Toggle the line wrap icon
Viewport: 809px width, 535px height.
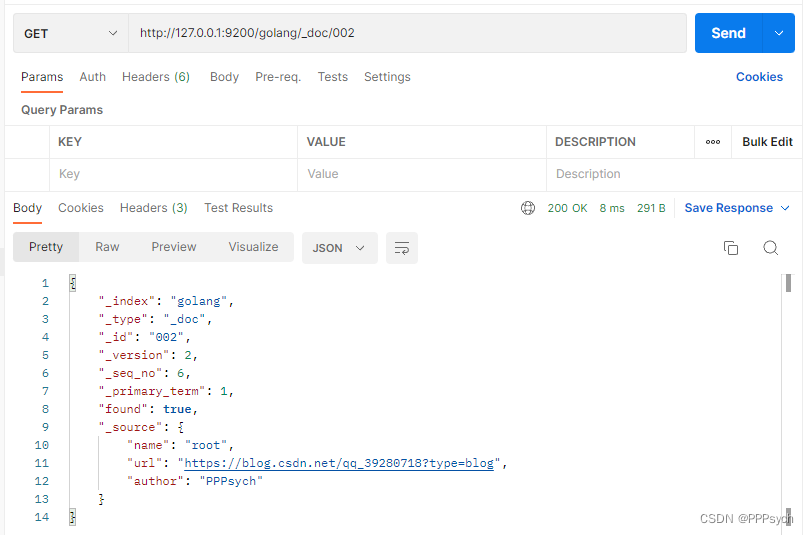402,248
